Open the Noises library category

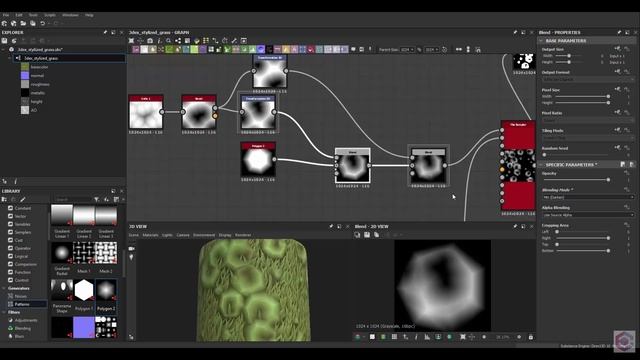click(x=20, y=296)
